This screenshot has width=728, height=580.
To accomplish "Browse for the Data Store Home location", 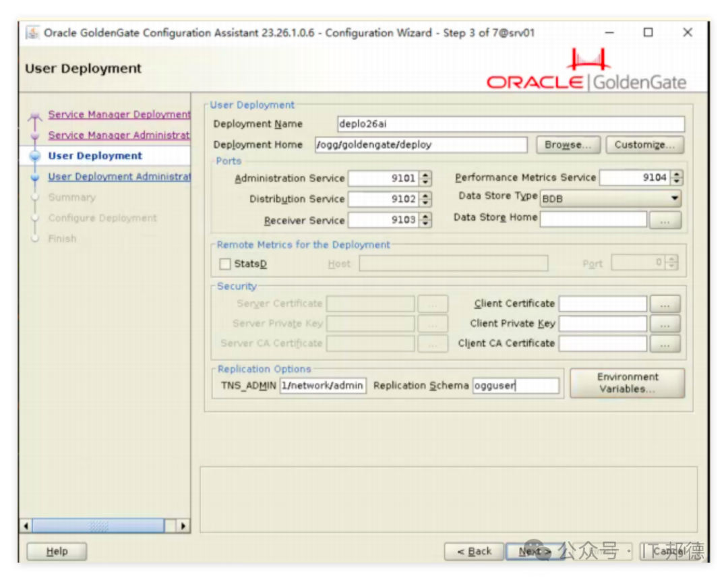I will (x=665, y=220).
